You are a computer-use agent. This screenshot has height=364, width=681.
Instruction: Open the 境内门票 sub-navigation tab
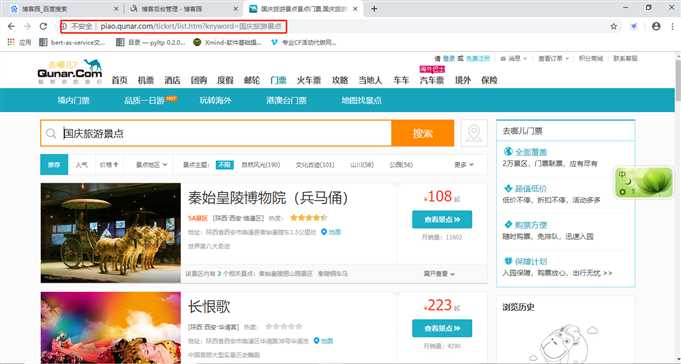pyautogui.click(x=73, y=100)
